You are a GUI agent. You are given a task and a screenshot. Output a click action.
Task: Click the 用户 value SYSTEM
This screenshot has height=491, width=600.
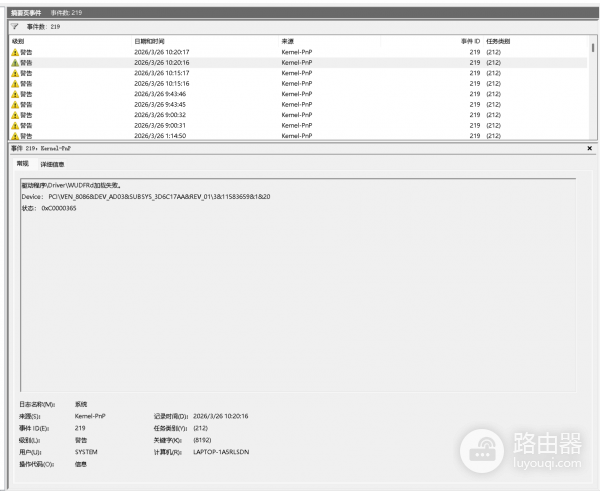coord(86,452)
